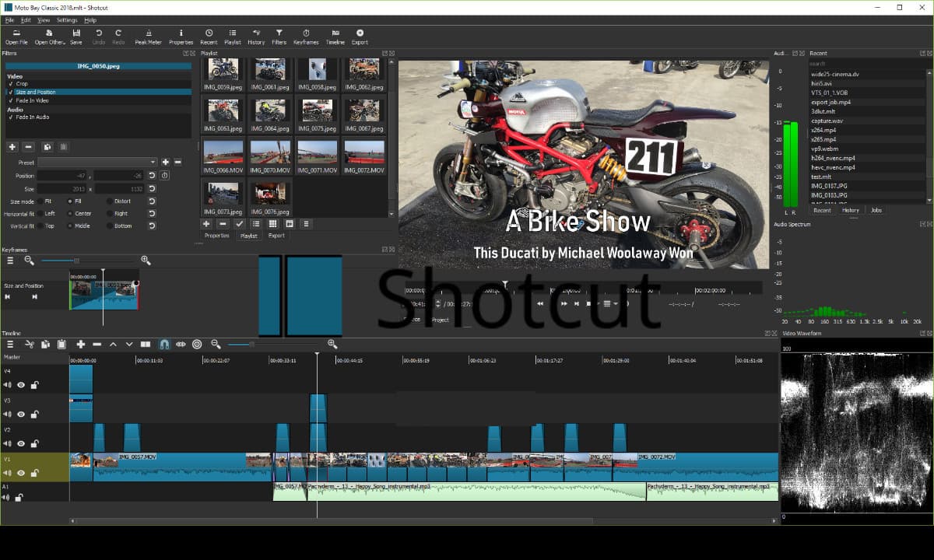This screenshot has width=934, height=560.
Task: Click the Playlist scrollbar down arrow
Action: [392, 213]
